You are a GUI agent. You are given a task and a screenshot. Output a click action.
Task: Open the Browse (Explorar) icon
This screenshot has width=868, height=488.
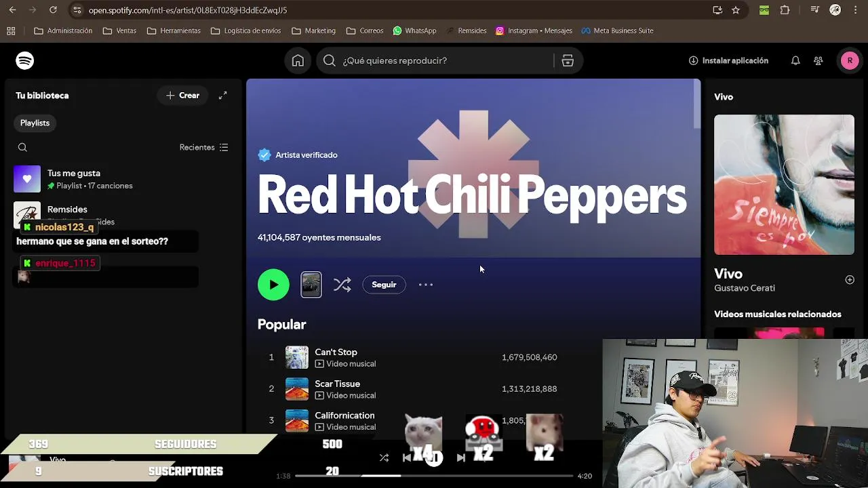[x=568, y=60]
